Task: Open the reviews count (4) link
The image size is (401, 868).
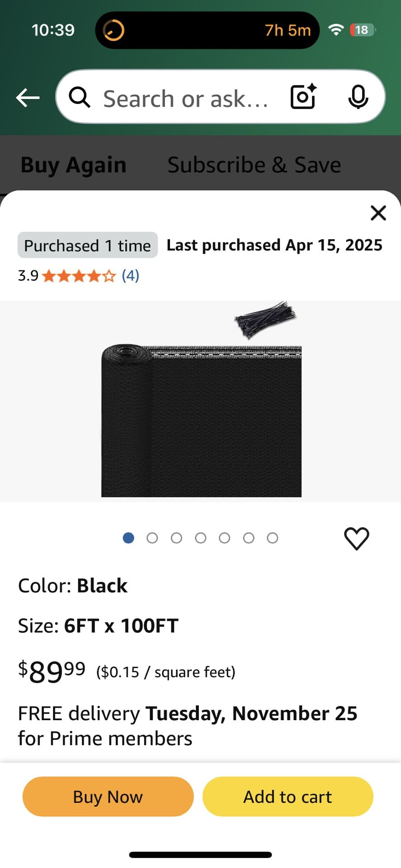Action: [x=131, y=275]
